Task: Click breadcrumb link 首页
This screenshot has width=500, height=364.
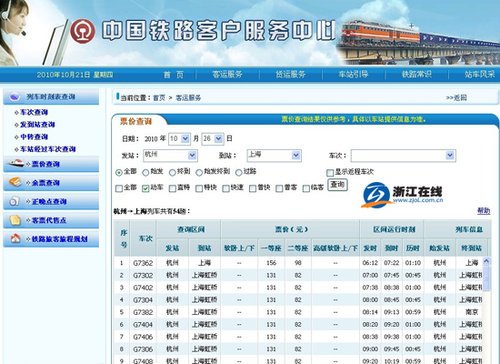Action: [x=159, y=98]
